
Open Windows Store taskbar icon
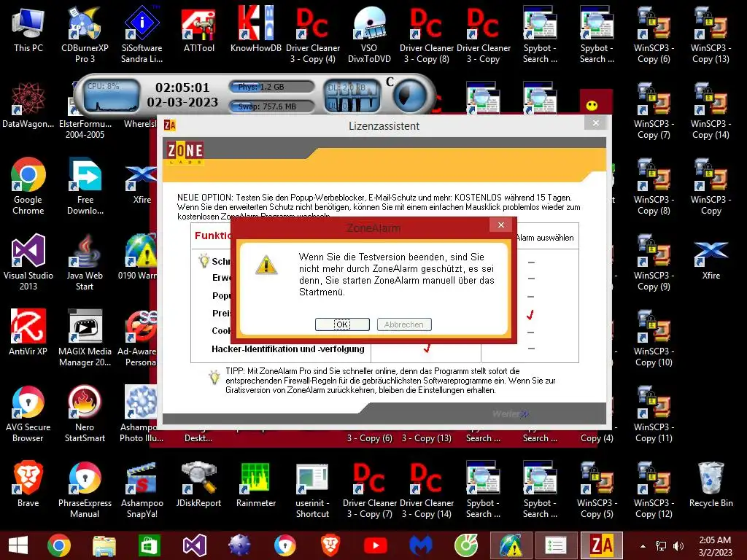pyautogui.click(x=149, y=545)
